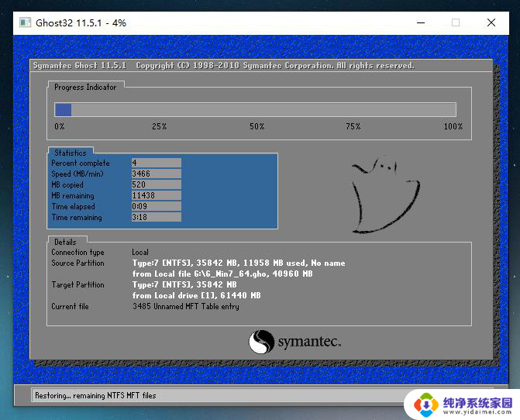Viewport: 520px width, 420px height.
Task: Click the Source Partition label
Action: tap(78, 263)
